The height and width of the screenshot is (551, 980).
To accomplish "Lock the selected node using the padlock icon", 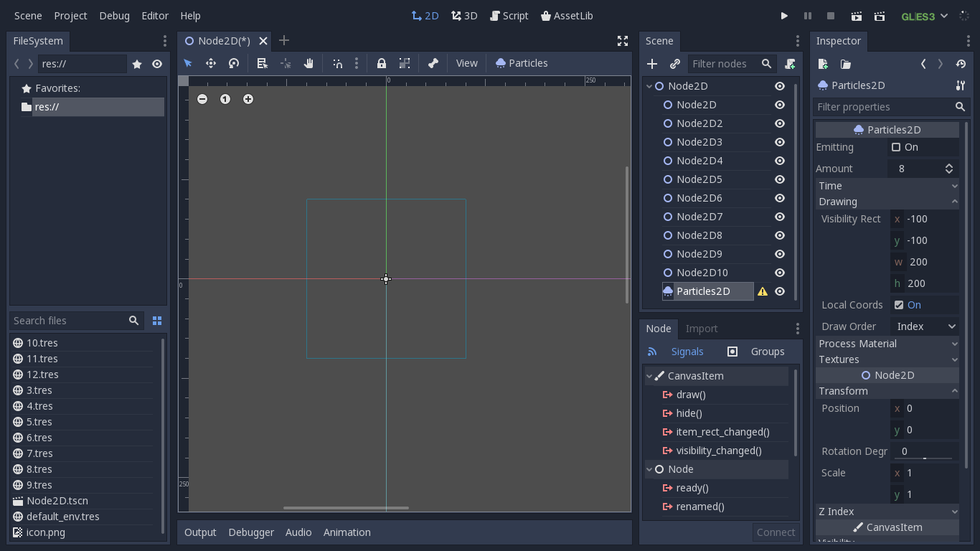I will click(382, 63).
